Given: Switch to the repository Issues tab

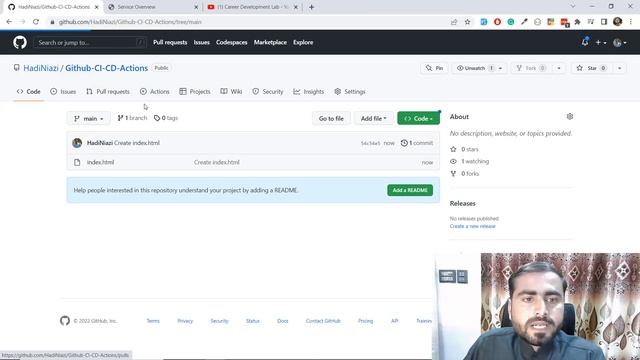Looking at the screenshot, I should pos(63,91).
